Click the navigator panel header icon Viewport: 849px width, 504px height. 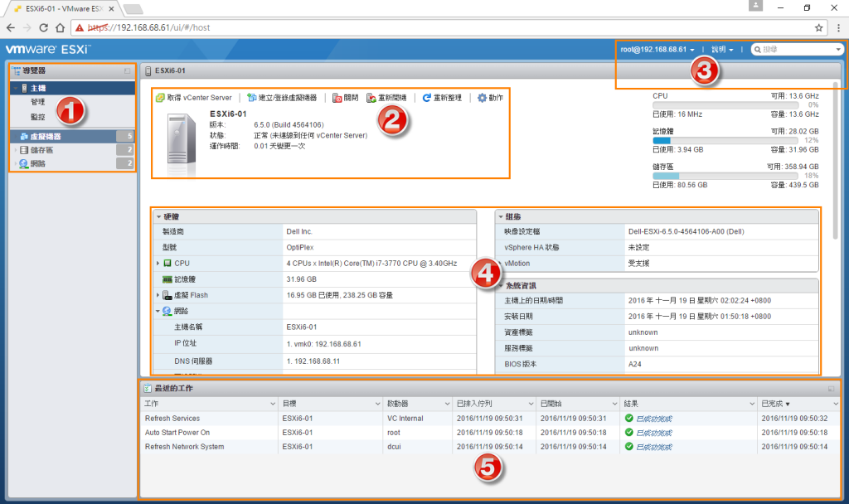[x=17, y=71]
